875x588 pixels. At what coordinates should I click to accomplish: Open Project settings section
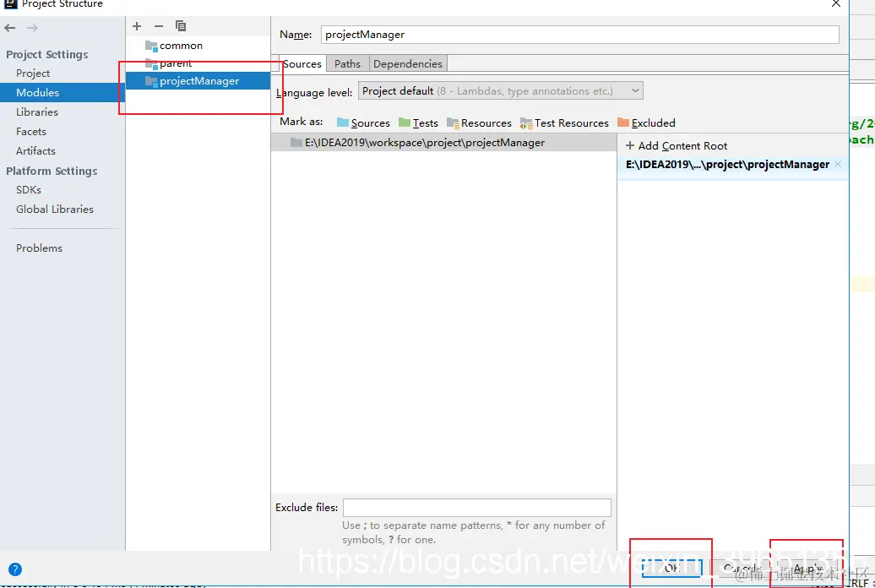[x=33, y=73]
